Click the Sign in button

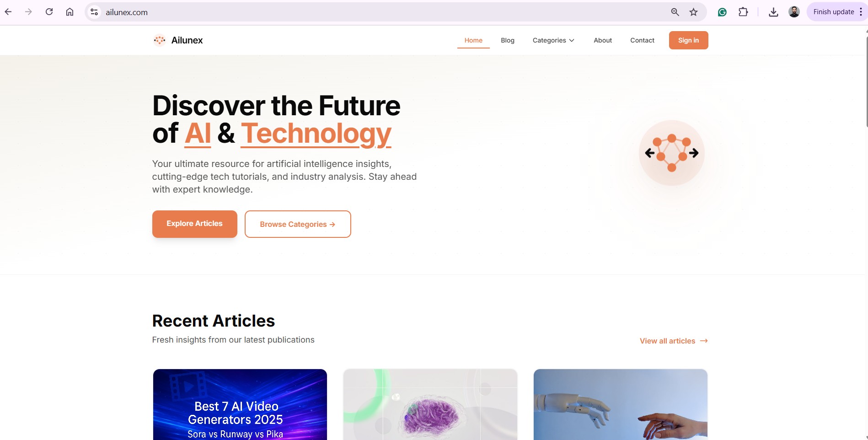coord(688,40)
